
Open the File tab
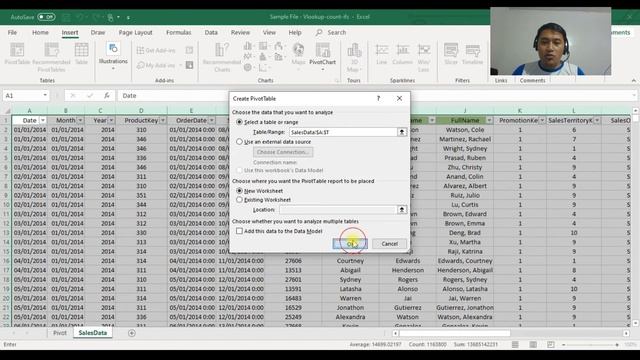coord(12,32)
